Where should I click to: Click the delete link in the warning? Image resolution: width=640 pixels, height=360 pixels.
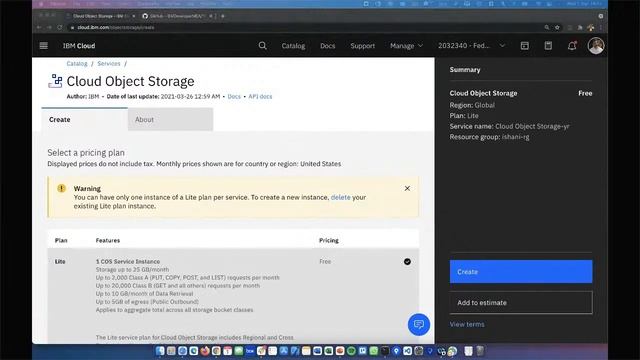click(340, 197)
